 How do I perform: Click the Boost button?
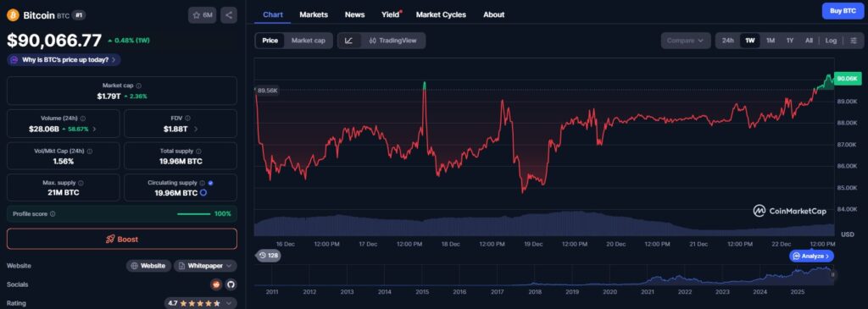tap(122, 240)
